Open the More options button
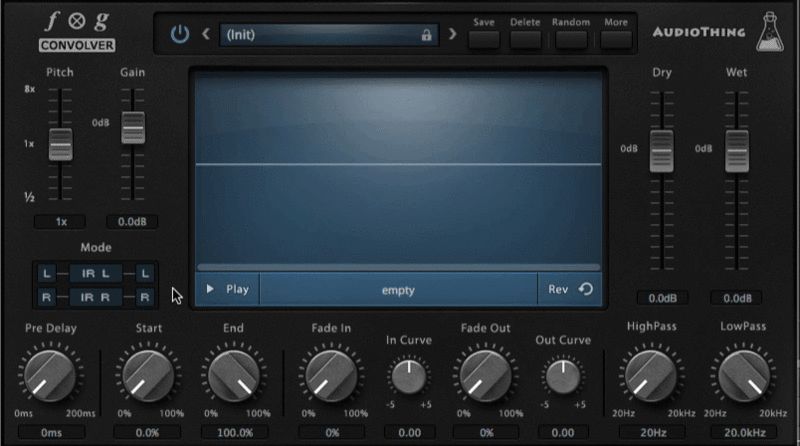Viewport: 800px width, 446px height. 616,39
